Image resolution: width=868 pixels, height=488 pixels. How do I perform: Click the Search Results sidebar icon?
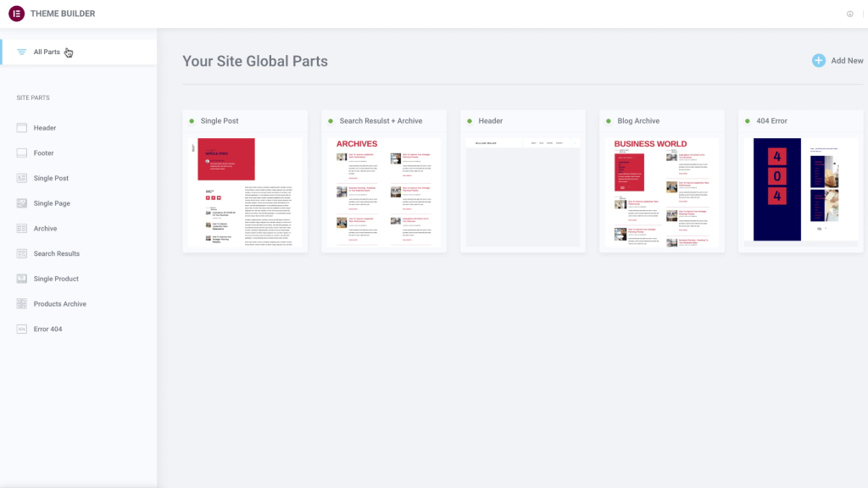coord(22,253)
